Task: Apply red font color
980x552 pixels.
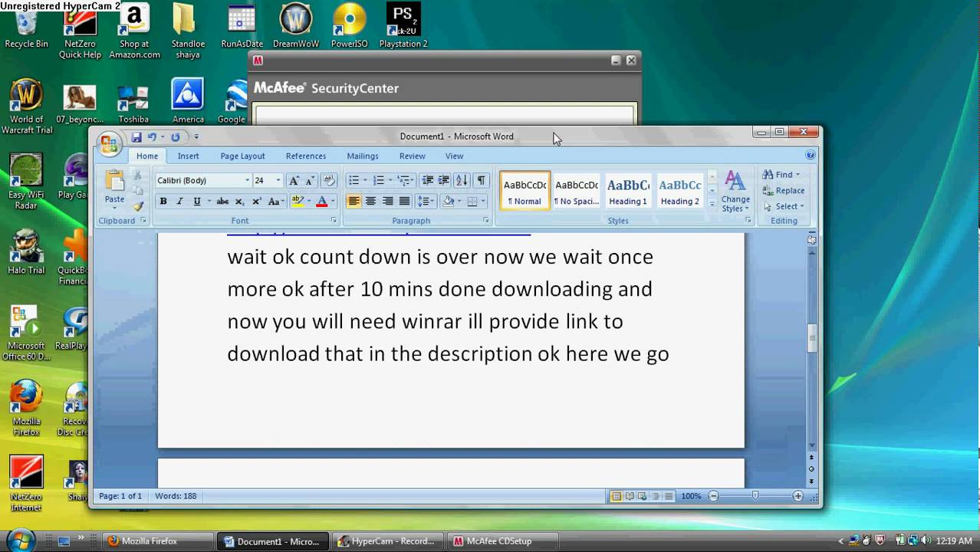Action: click(x=321, y=202)
